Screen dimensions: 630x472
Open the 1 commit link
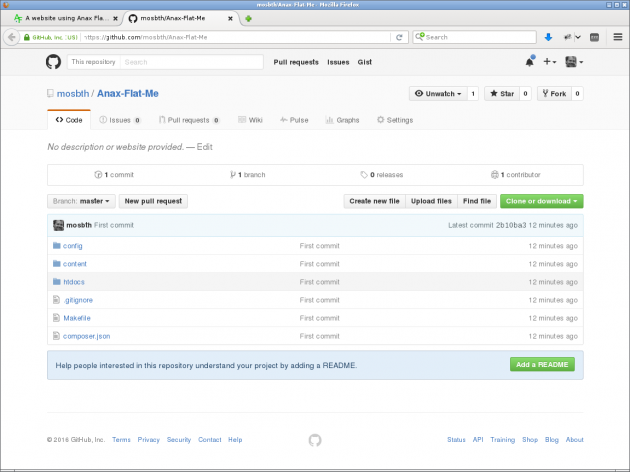[114, 175]
